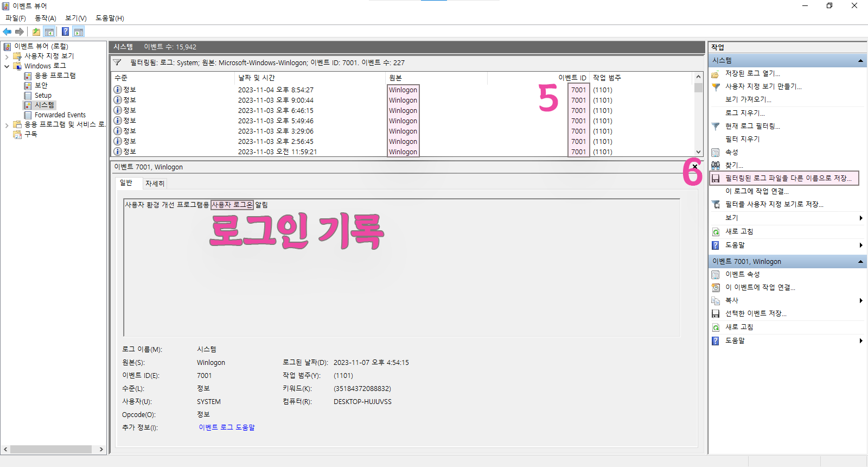The width and height of the screenshot is (868, 467).
Task: Toggle the action pane toolbar icon
Action: click(79, 31)
